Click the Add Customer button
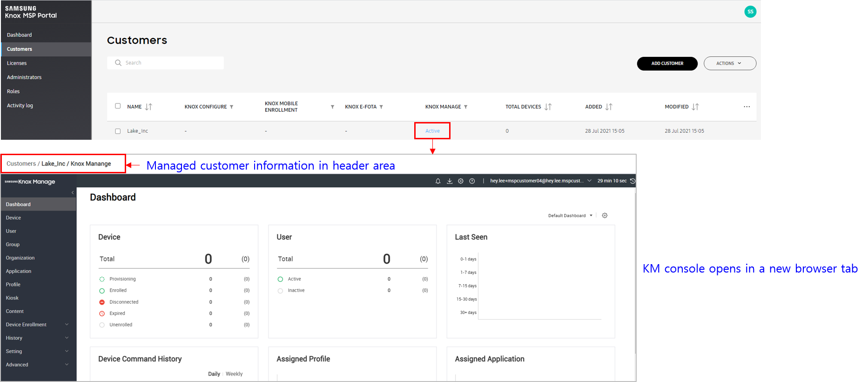Screen dimensions: 868x382 click(x=667, y=63)
